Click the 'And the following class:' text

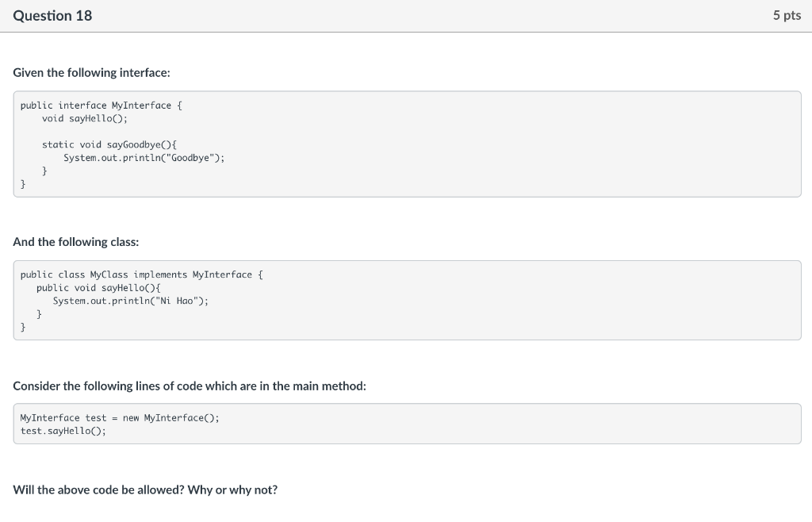point(76,242)
